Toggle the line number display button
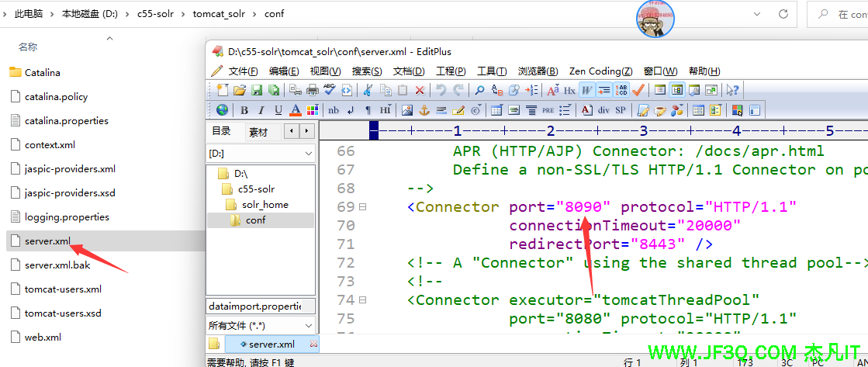The height and width of the screenshot is (367, 868). pyautogui.click(x=621, y=90)
